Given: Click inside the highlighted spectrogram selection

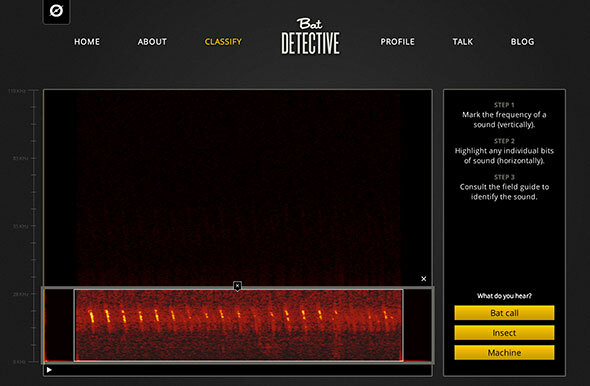Looking at the screenshot, I should click(239, 325).
